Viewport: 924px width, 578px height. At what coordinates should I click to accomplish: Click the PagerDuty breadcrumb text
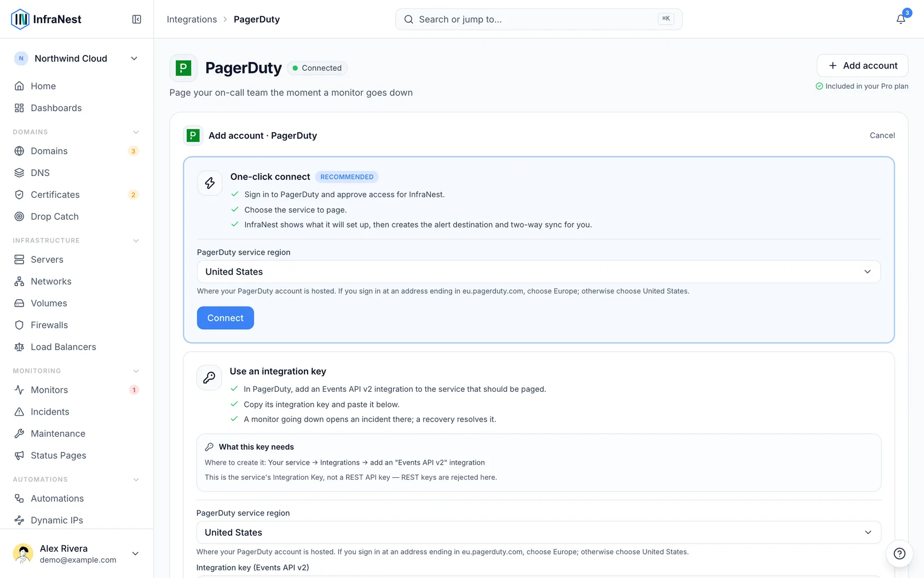(257, 19)
